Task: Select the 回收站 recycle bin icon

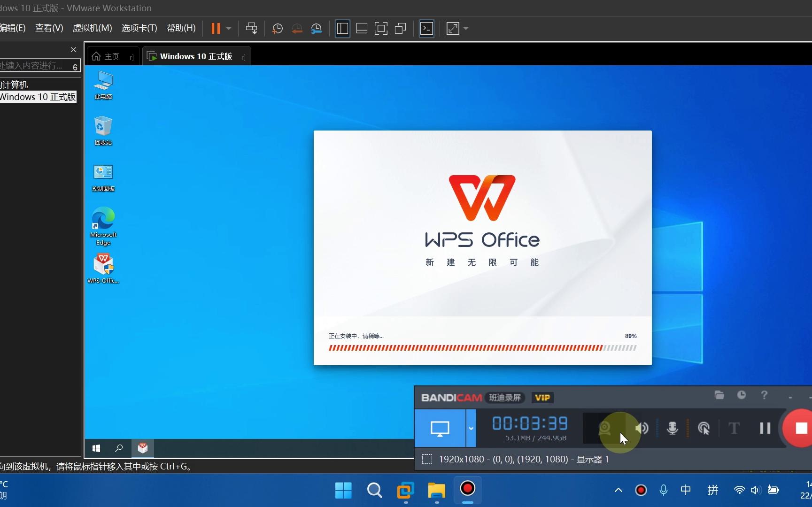Action: click(103, 131)
